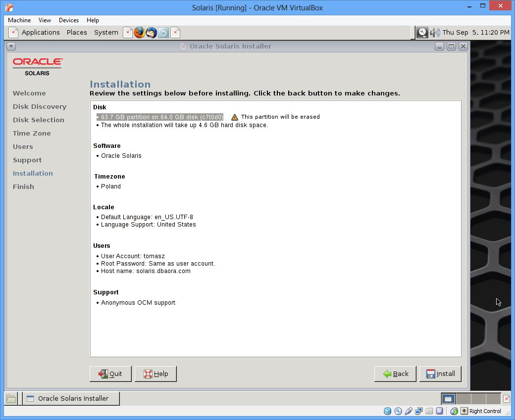Close the Oracle Solaris Installer window

point(463,47)
